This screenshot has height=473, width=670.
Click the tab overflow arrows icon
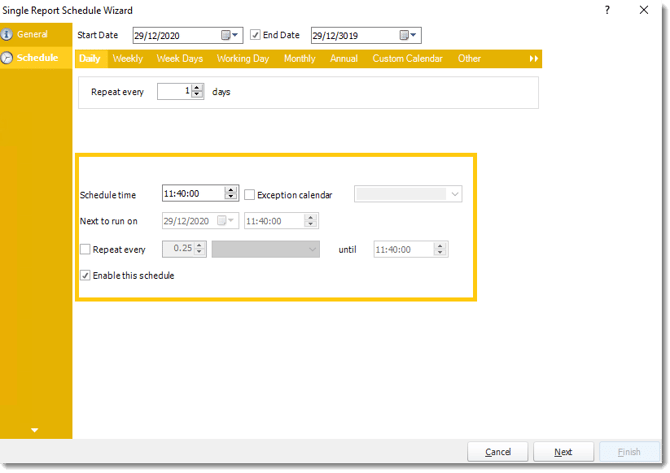(x=534, y=59)
